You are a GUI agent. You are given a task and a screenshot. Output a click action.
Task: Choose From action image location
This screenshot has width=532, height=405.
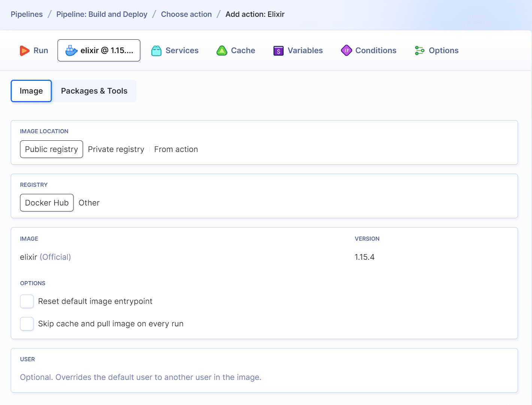pos(176,149)
